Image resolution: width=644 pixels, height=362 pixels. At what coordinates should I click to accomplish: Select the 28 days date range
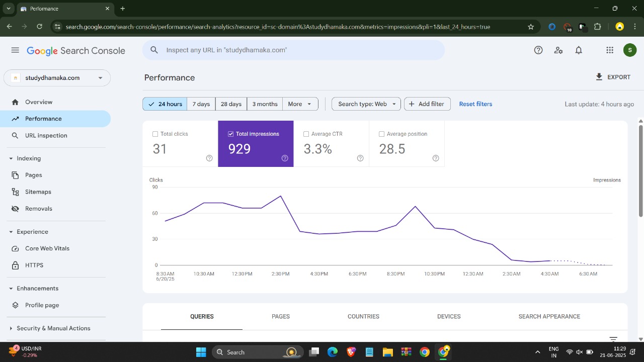click(231, 104)
